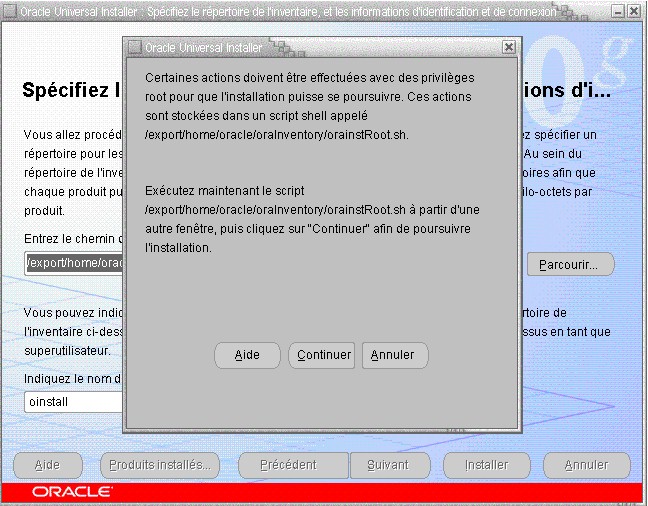Open Aide in the bottom button bar
Screen dimensions: 648x506
(47, 465)
